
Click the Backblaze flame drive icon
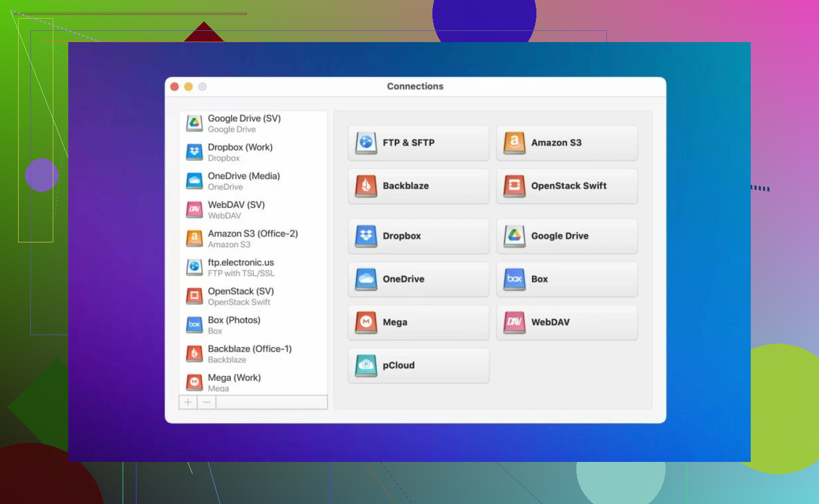(366, 186)
